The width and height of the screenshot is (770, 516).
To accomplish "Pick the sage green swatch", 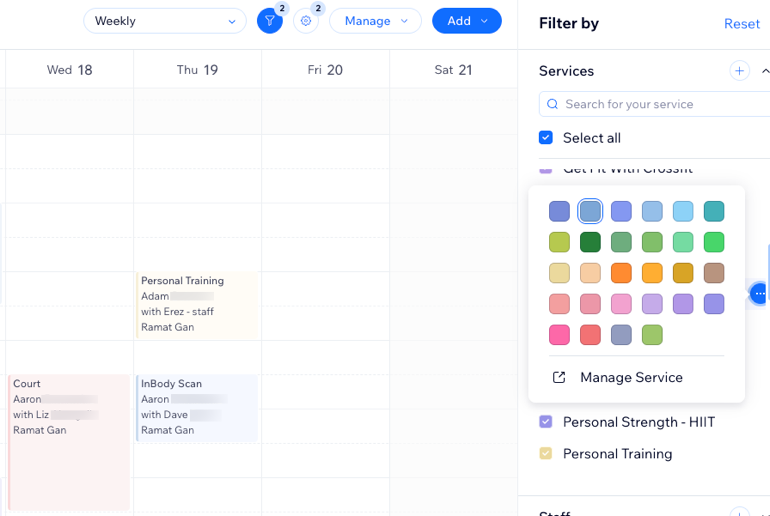I will [x=621, y=242].
